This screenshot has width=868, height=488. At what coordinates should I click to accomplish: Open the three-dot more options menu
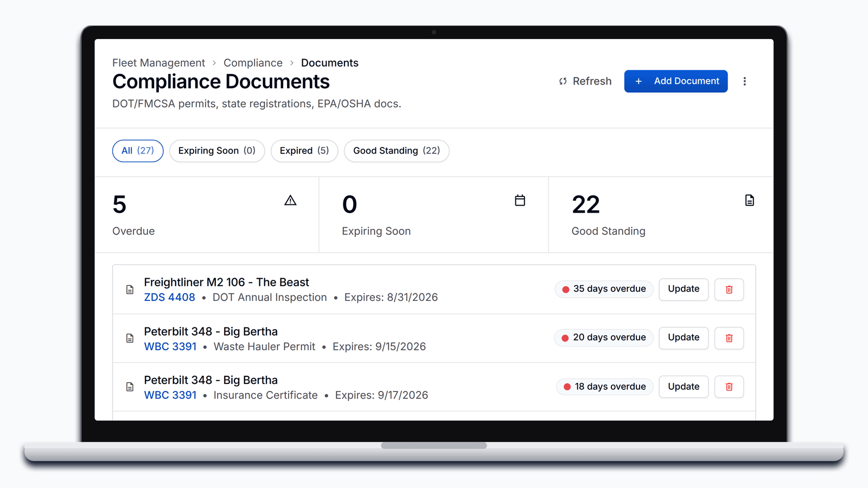click(744, 81)
